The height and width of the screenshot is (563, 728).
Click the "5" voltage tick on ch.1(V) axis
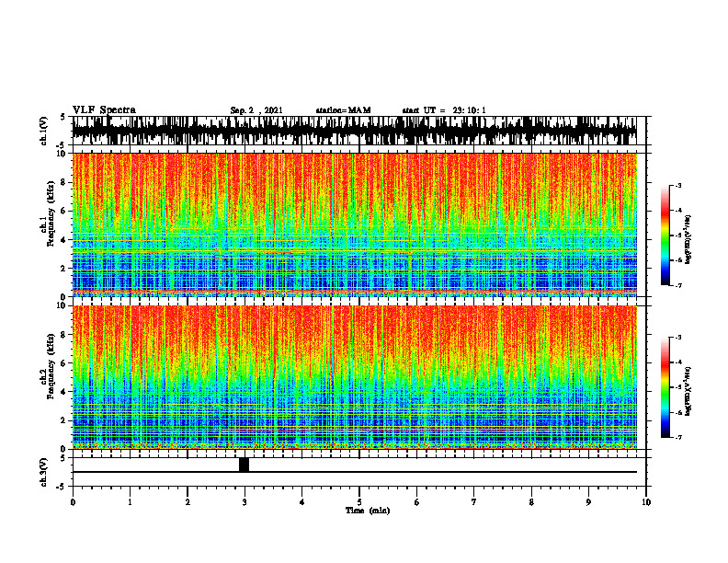[x=63, y=117]
